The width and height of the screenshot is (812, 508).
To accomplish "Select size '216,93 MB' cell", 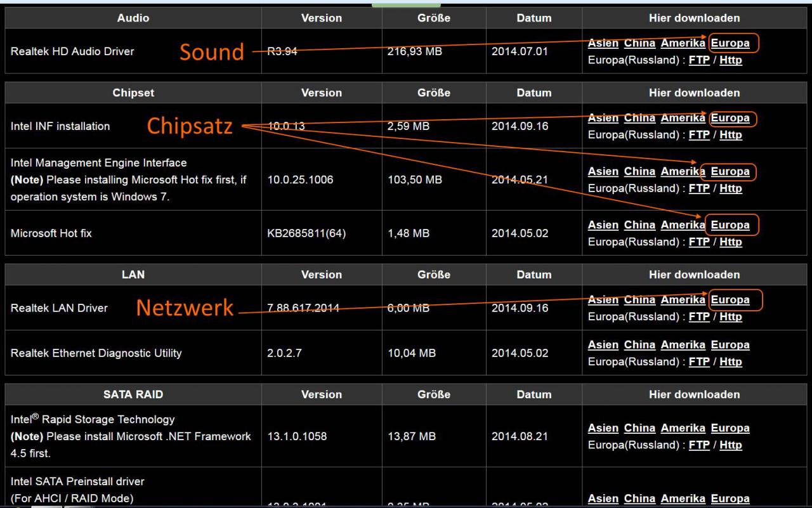I will (434, 51).
